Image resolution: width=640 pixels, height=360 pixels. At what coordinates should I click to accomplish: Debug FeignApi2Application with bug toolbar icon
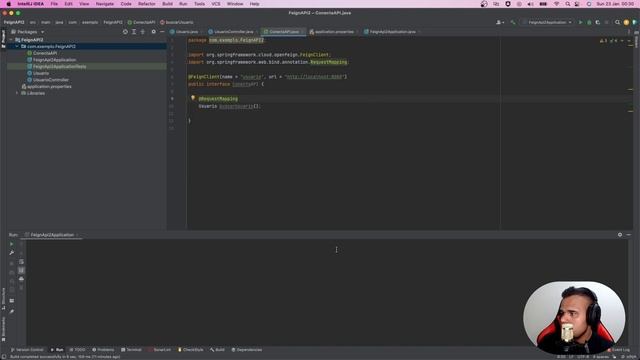pyautogui.click(x=589, y=22)
